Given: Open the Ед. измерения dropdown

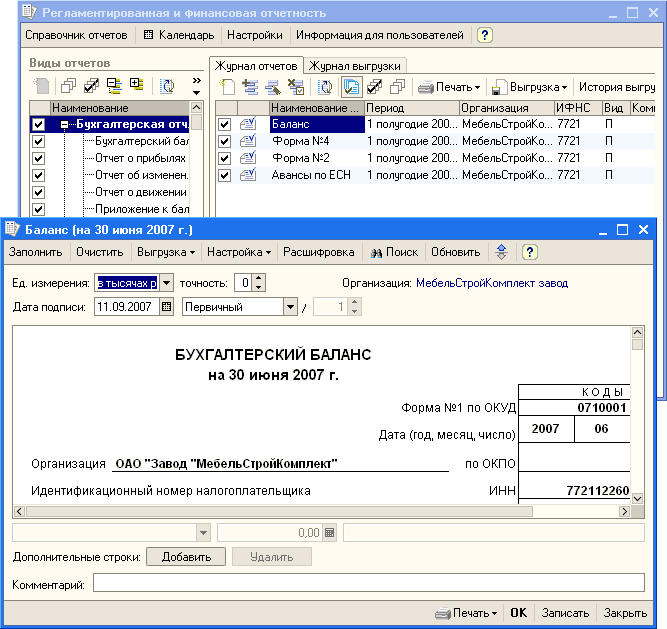Looking at the screenshot, I should click(167, 283).
